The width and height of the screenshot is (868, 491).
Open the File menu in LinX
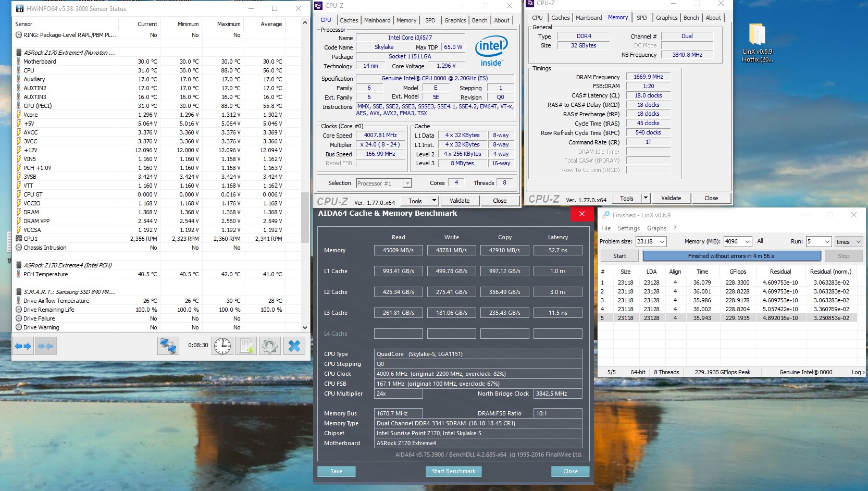tap(606, 228)
